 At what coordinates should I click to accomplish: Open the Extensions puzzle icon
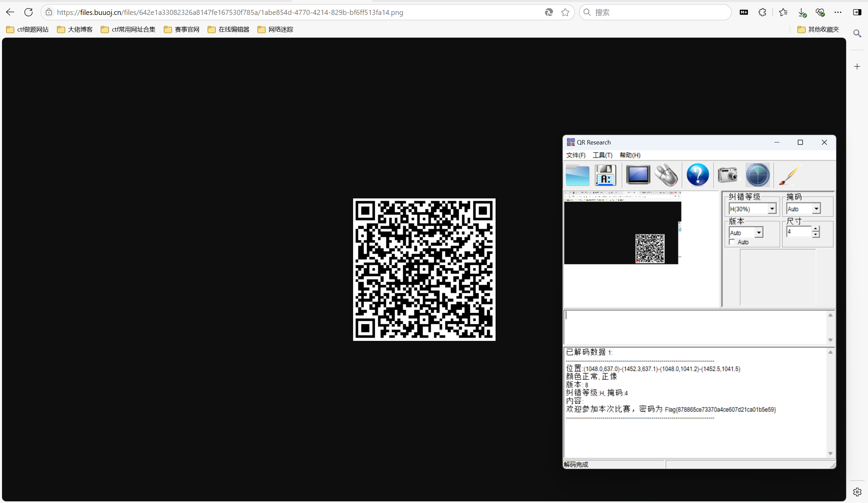[x=762, y=13]
